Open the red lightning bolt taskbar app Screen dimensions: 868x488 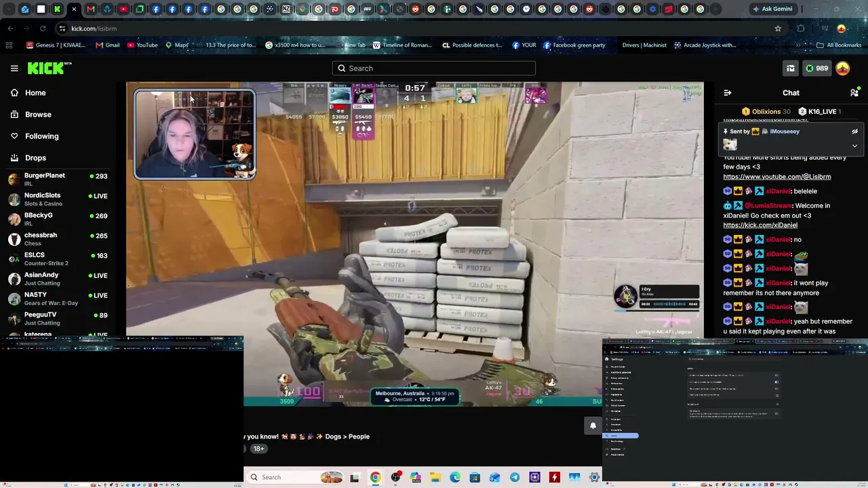coord(555,477)
